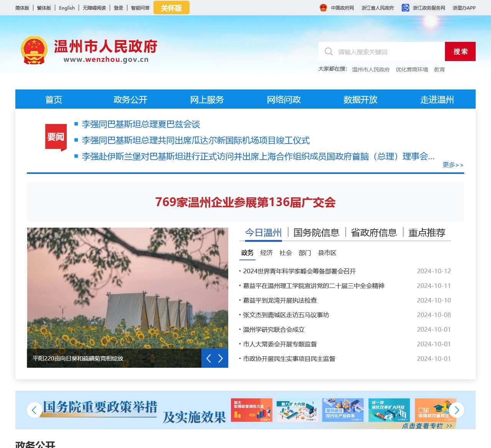Select the 经济 news sub-tab
Screen dimensions: 491x448
click(267, 253)
